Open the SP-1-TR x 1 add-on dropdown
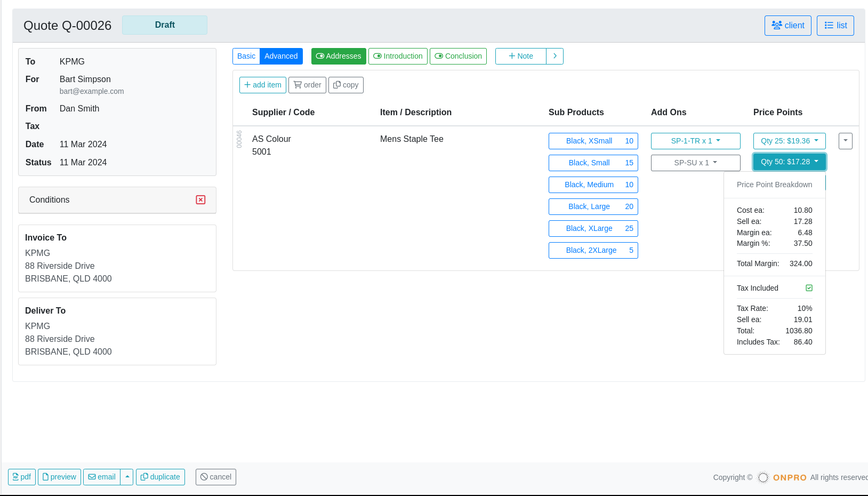868x496 pixels. point(696,141)
